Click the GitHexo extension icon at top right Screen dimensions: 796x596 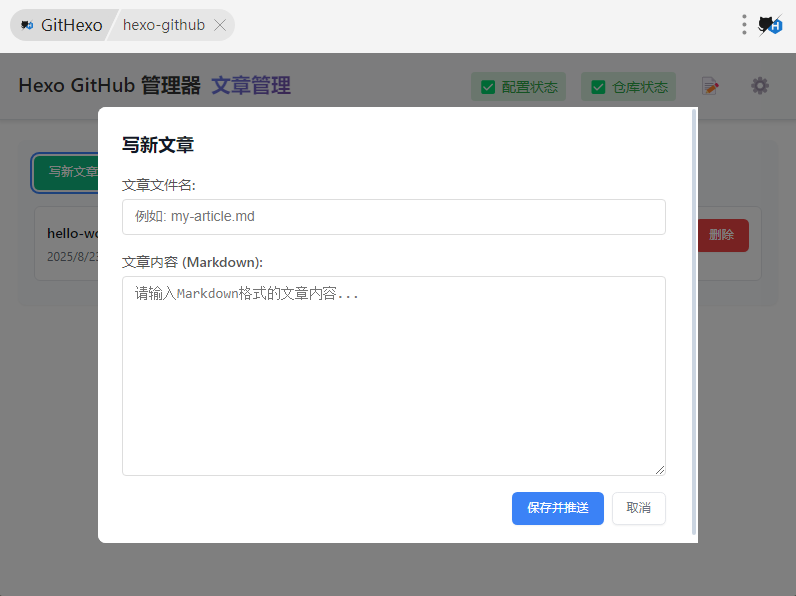(770, 25)
